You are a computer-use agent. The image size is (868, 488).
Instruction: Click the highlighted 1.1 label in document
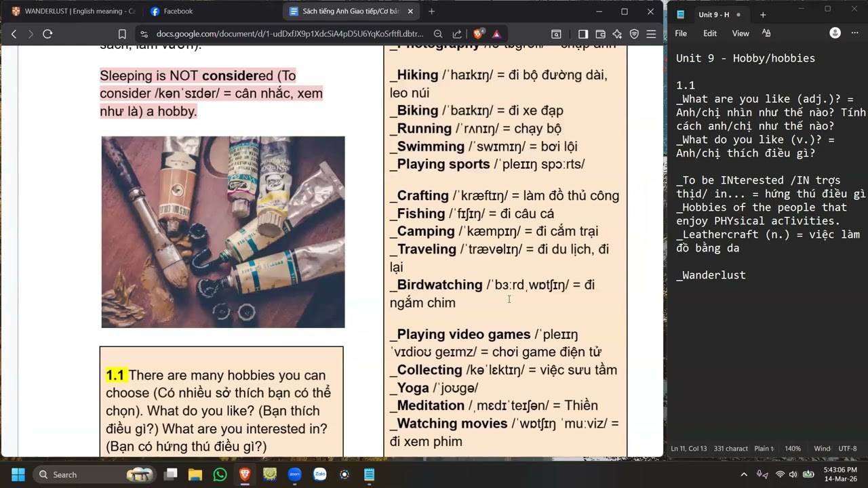coord(115,375)
